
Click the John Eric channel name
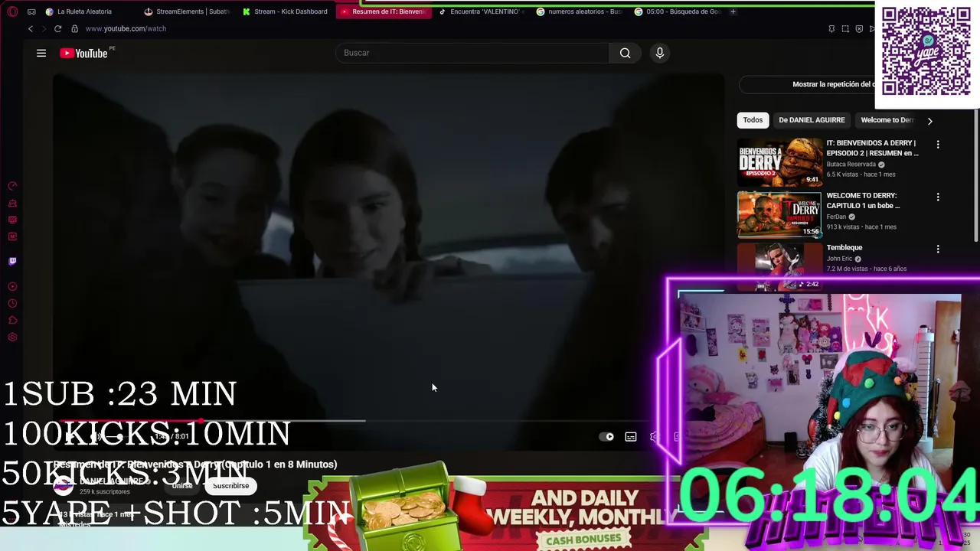pyautogui.click(x=839, y=259)
